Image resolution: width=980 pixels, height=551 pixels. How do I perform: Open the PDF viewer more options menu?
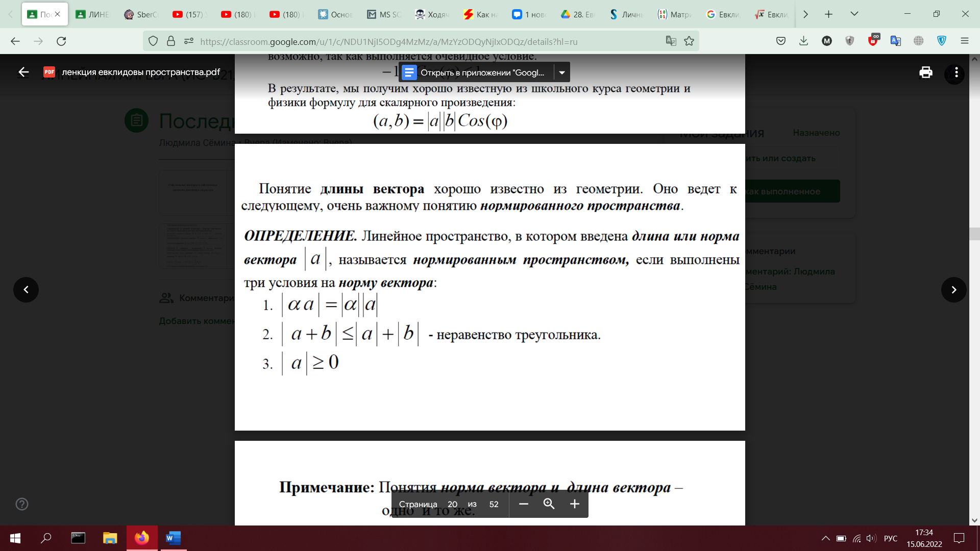pos(956,73)
